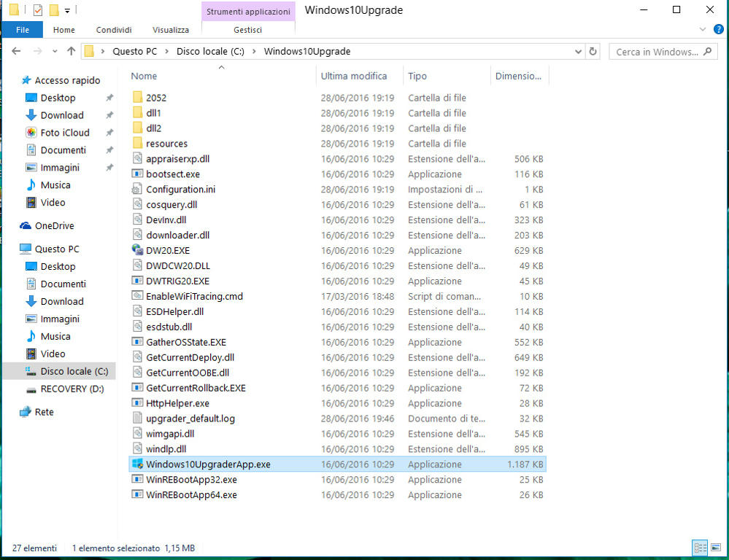
Task: Click the search box 'Cerca in Windows...'
Action: (x=657, y=52)
